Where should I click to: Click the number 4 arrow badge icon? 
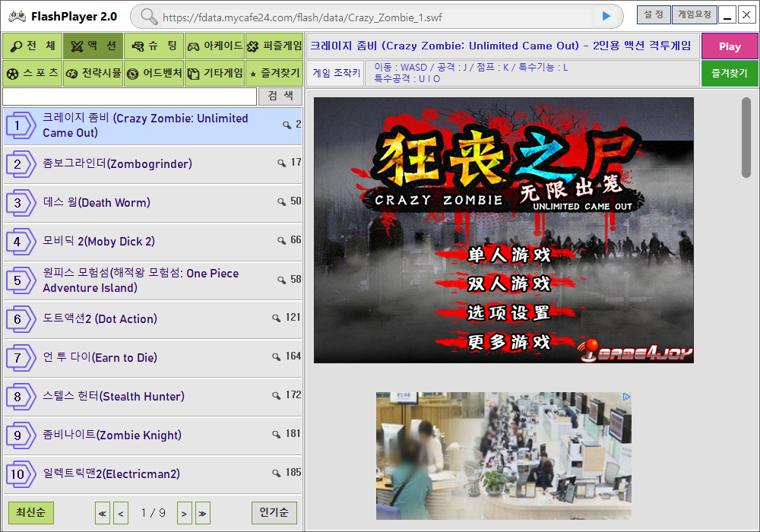(21, 242)
